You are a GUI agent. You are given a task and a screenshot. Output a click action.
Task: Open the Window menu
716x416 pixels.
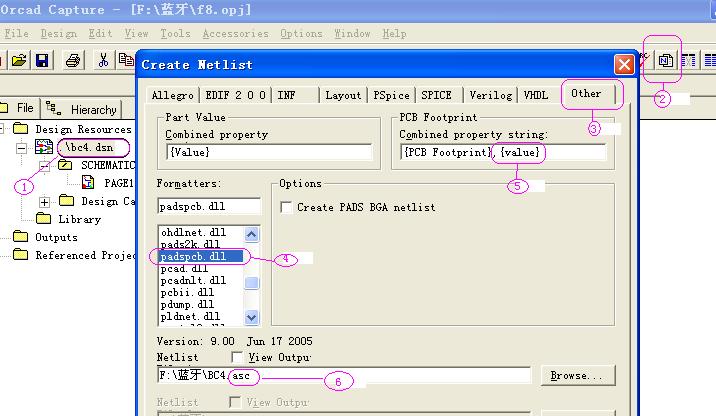352,33
